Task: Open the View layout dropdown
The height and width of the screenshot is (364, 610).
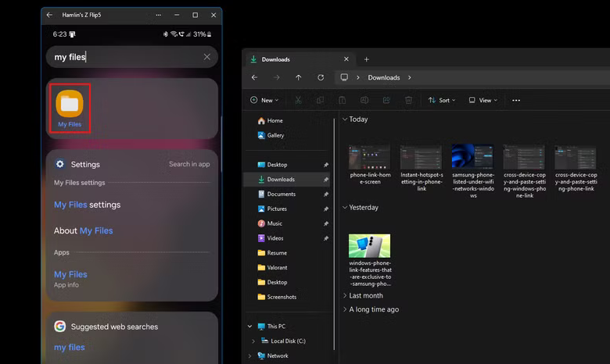Action: click(484, 100)
